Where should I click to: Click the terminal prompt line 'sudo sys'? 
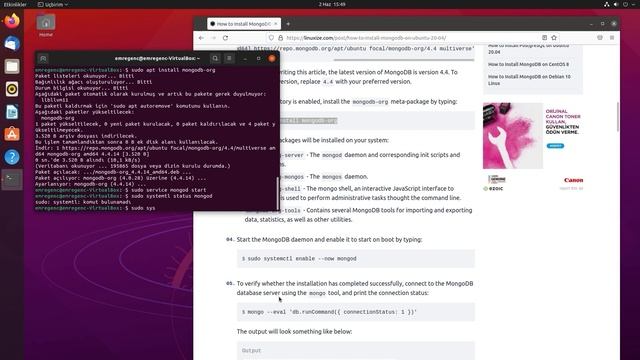(x=95, y=208)
